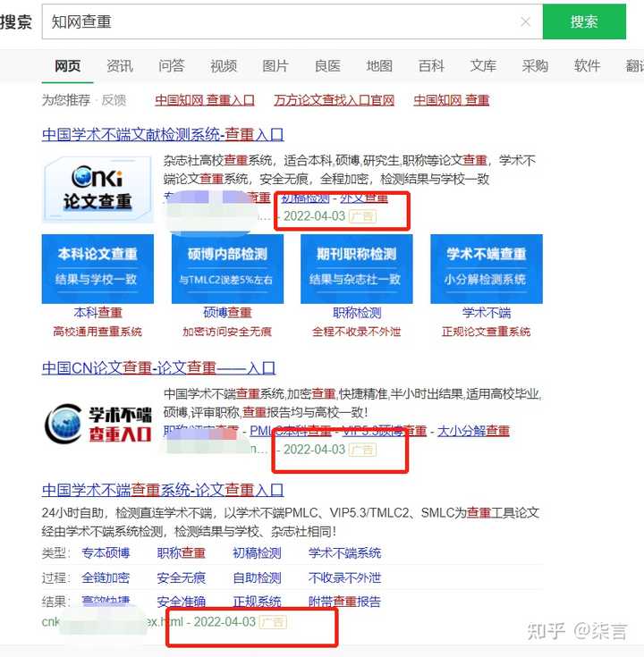
Task: Open the 附带查重报告 result link
Action: pyautogui.click(x=344, y=602)
